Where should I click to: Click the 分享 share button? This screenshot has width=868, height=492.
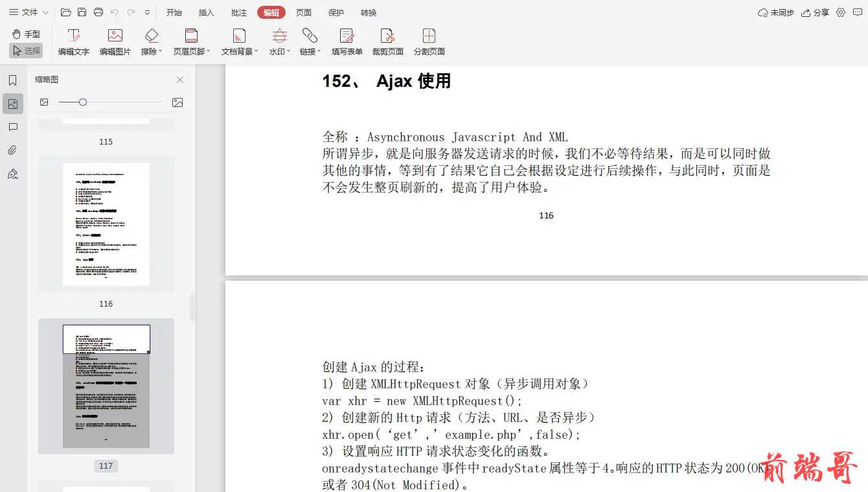(815, 12)
